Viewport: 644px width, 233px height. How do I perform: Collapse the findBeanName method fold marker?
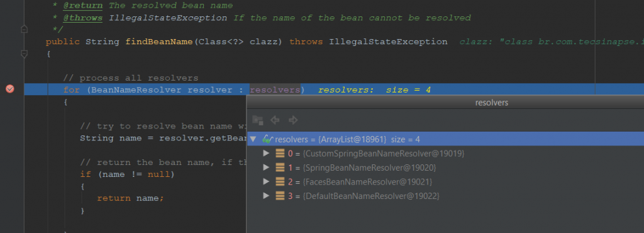click(x=25, y=54)
